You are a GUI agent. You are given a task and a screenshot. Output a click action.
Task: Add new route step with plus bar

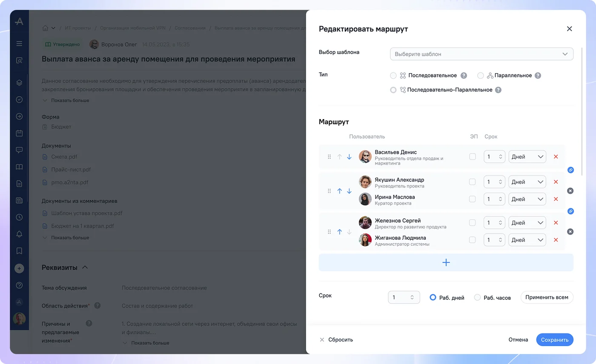[x=446, y=262]
